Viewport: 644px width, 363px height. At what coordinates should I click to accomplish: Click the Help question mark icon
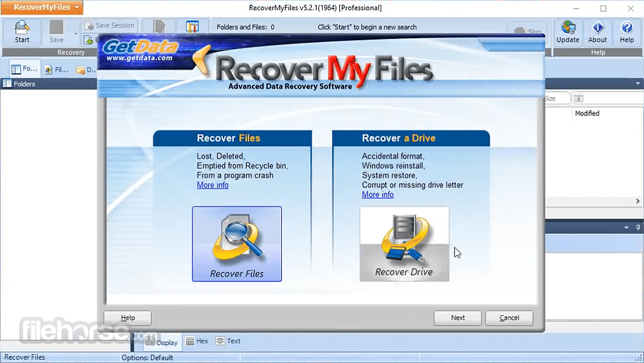tap(627, 32)
